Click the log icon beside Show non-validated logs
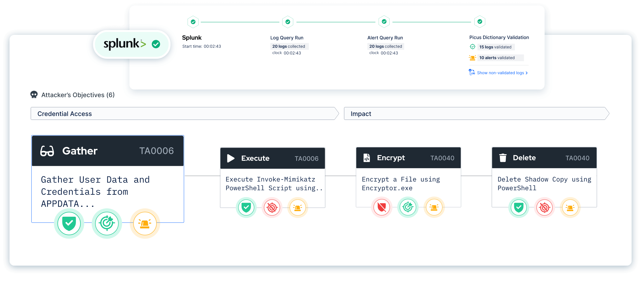644x284 pixels. tap(472, 72)
